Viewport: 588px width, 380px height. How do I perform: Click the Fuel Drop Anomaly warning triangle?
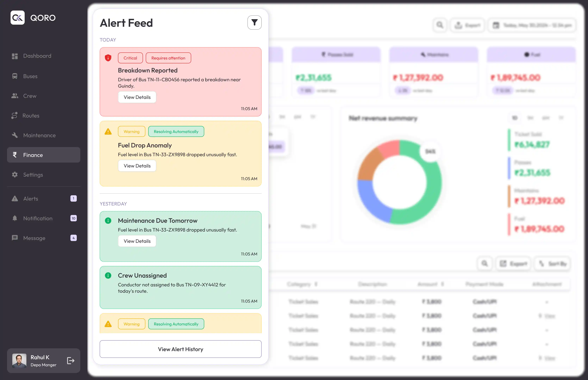pos(108,132)
